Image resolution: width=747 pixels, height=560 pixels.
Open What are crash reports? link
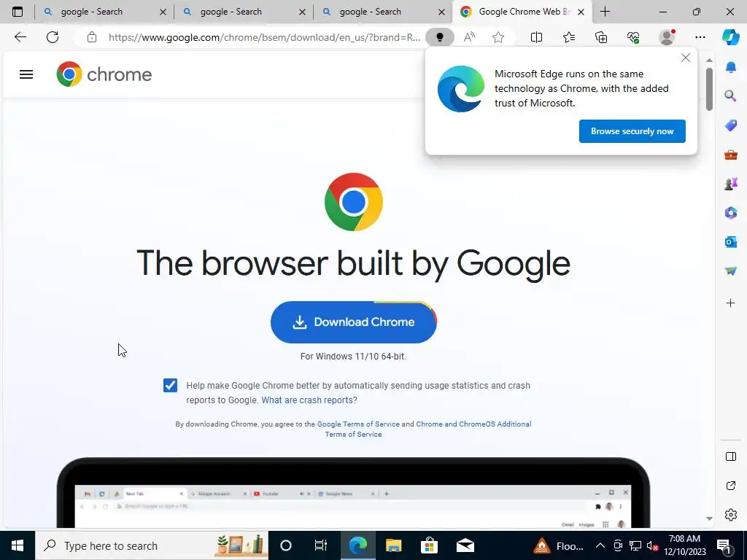309,400
